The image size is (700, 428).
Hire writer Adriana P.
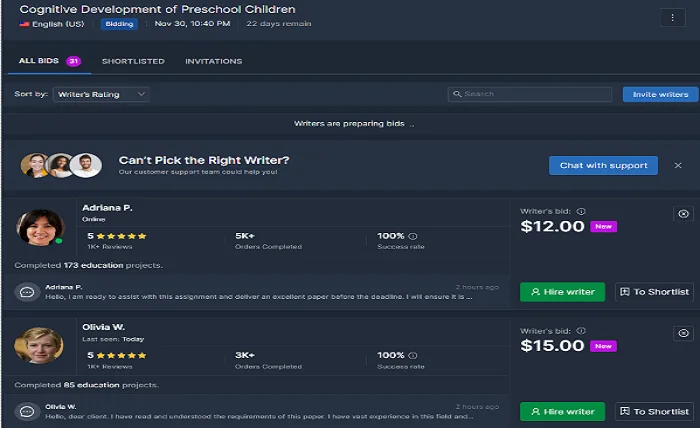tap(562, 292)
